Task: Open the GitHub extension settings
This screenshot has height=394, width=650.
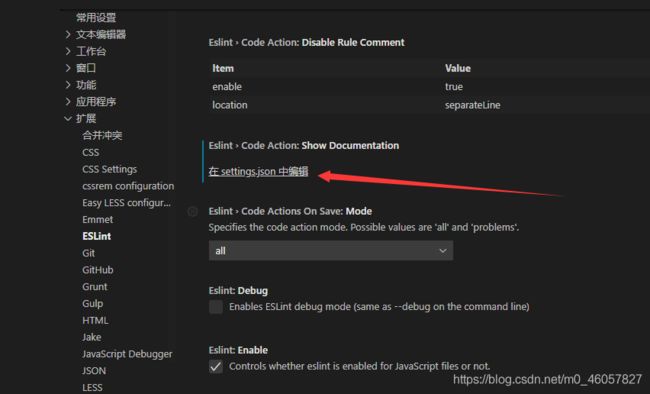Action: [97, 270]
